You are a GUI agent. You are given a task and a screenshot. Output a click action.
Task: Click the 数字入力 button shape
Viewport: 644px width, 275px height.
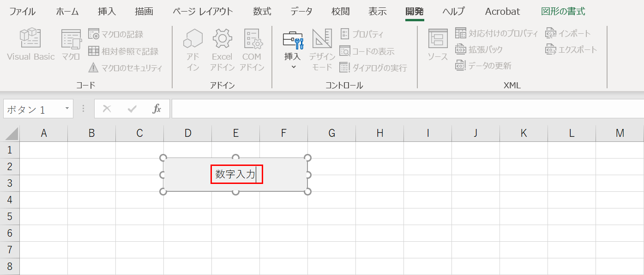pos(236,174)
